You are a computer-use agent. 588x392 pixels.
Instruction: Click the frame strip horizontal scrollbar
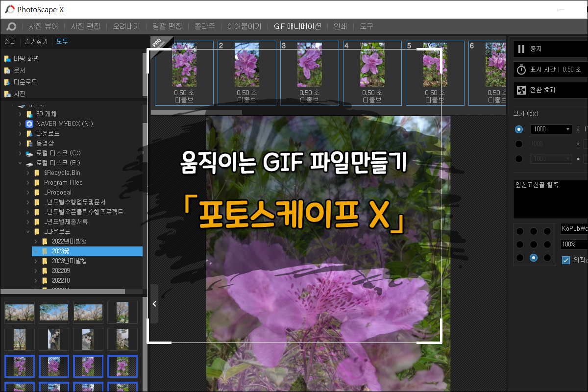[x=196, y=112]
